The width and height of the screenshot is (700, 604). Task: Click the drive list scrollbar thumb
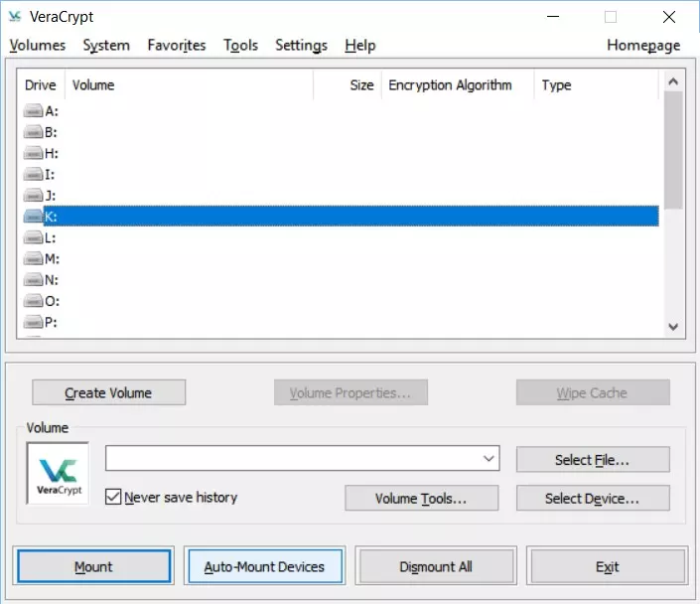(x=673, y=150)
